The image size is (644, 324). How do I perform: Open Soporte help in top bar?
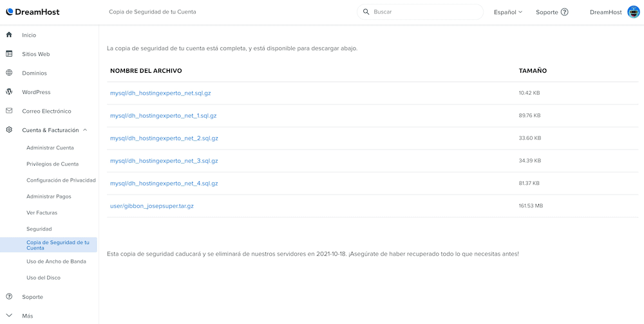click(552, 12)
